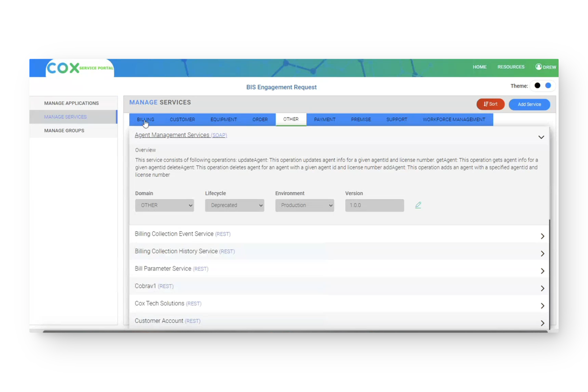Screen dimensions: 588x392
Task: Click the Cox Service Portal logo
Action: tap(80, 68)
